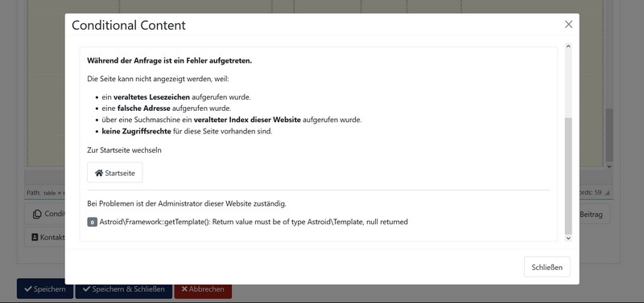
Task: Click the heading 'Während der Anfrage ist ein Fehler aufgetreten.'
Action: (170, 61)
